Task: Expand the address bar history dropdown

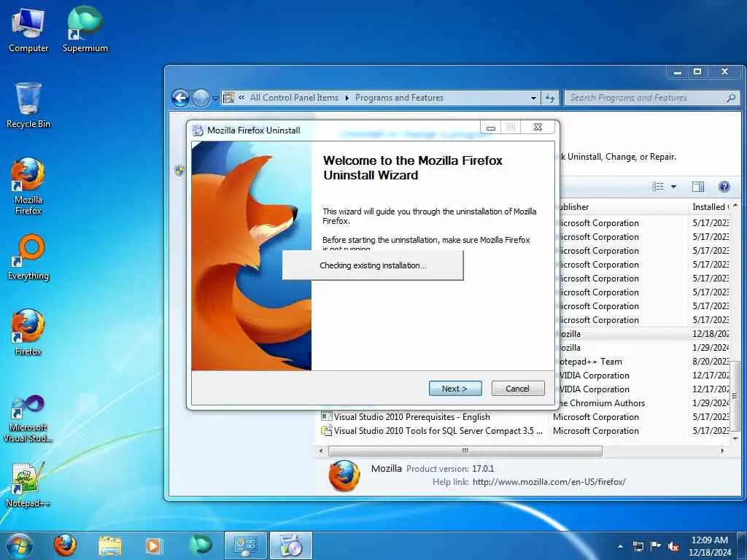Action: click(533, 98)
